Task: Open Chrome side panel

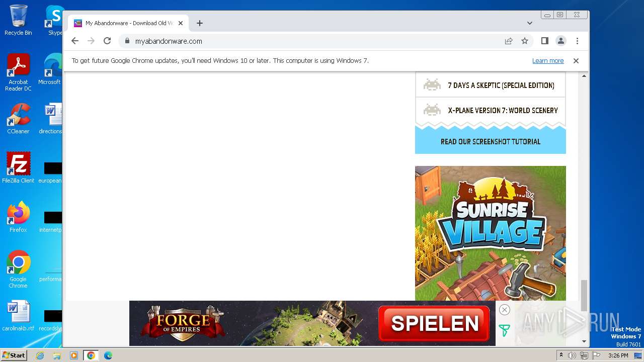Action: [544, 41]
